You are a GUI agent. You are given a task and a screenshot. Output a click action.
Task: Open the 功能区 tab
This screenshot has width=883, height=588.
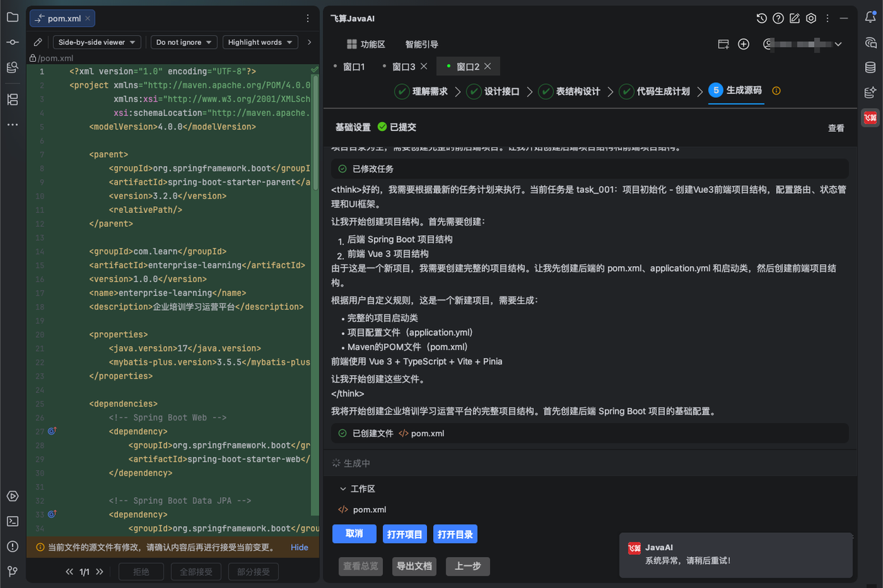[366, 44]
